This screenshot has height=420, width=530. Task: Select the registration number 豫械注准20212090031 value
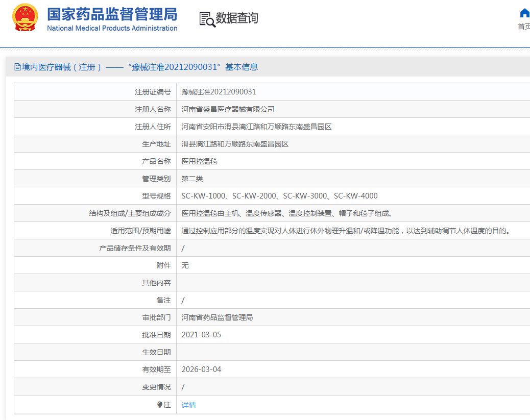219,92
